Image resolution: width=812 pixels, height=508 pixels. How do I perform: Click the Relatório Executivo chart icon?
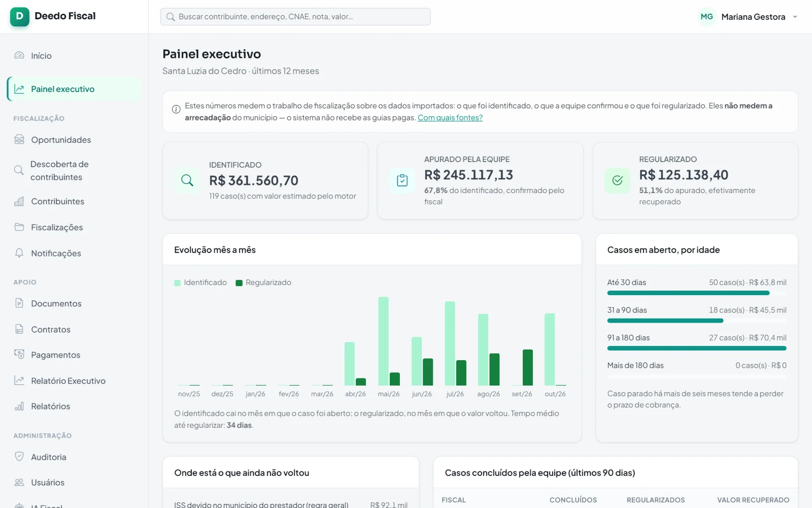[x=19, y=380]
